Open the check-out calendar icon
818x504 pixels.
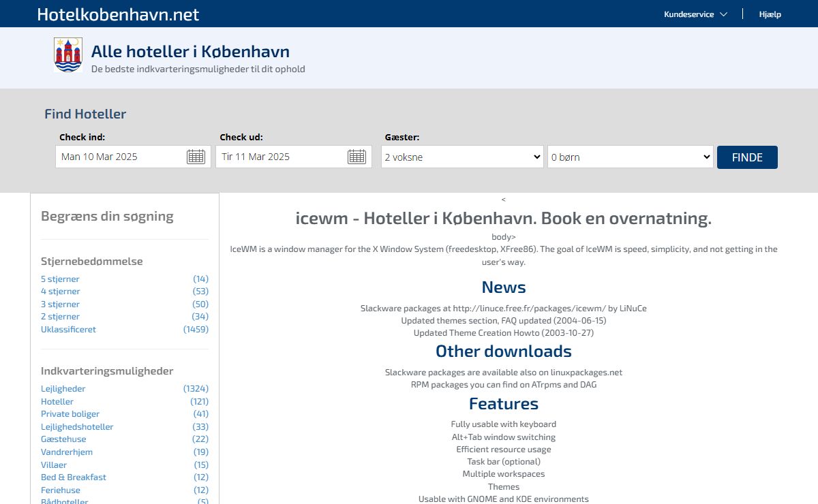(x=357, y=157)
